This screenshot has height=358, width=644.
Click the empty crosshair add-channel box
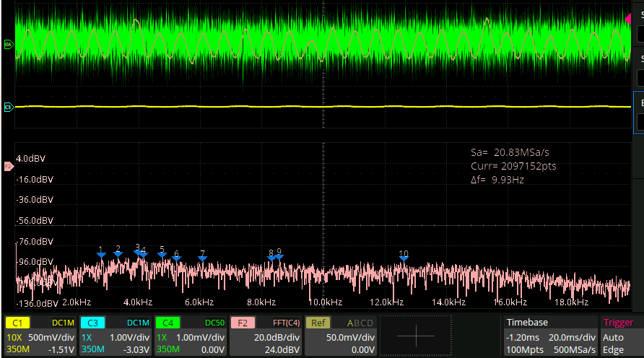tap(416, 336)
